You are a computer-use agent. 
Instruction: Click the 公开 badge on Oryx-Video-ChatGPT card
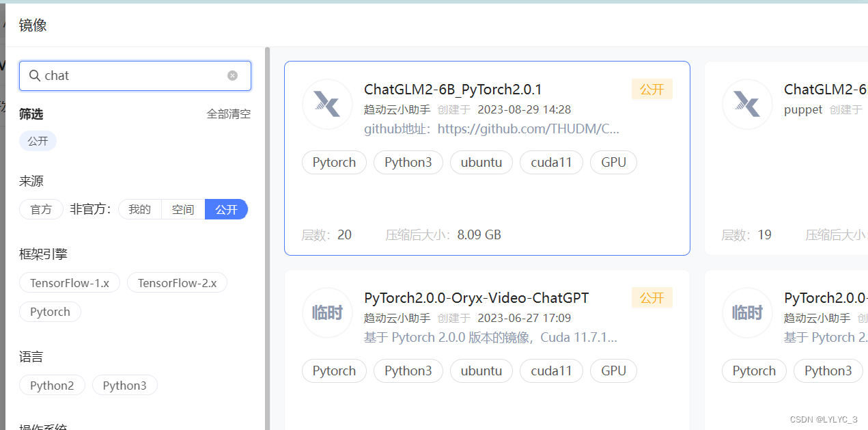tap(652, 298)
